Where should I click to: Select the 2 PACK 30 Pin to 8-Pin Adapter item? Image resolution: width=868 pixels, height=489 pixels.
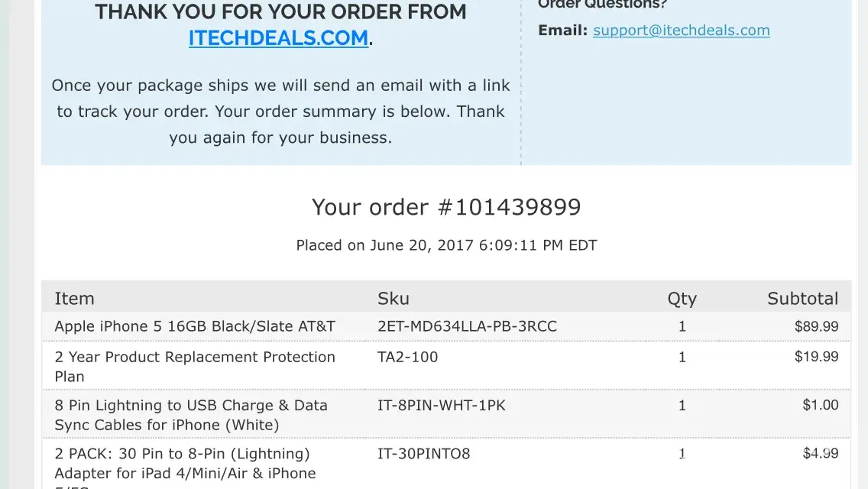tap(185, 463)
